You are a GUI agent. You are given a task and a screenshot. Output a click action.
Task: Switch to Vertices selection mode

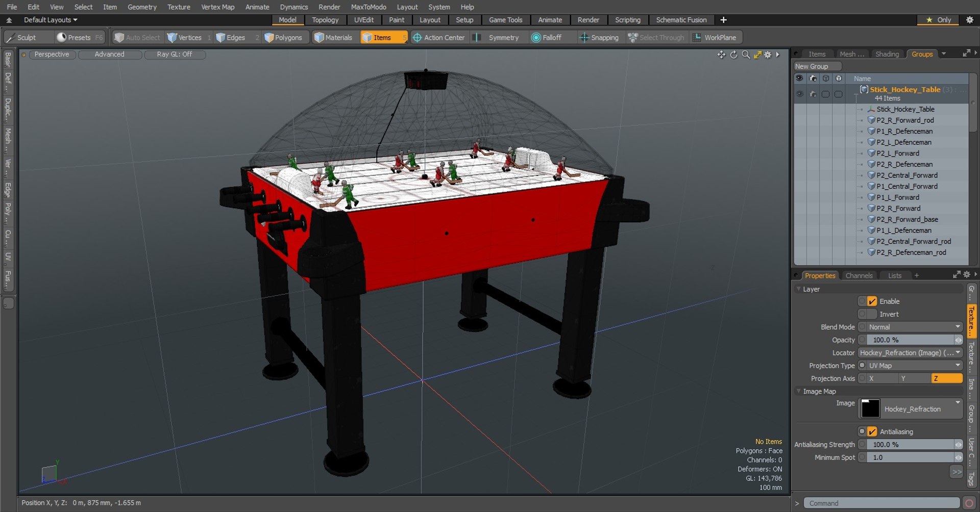tap(189, 38)
